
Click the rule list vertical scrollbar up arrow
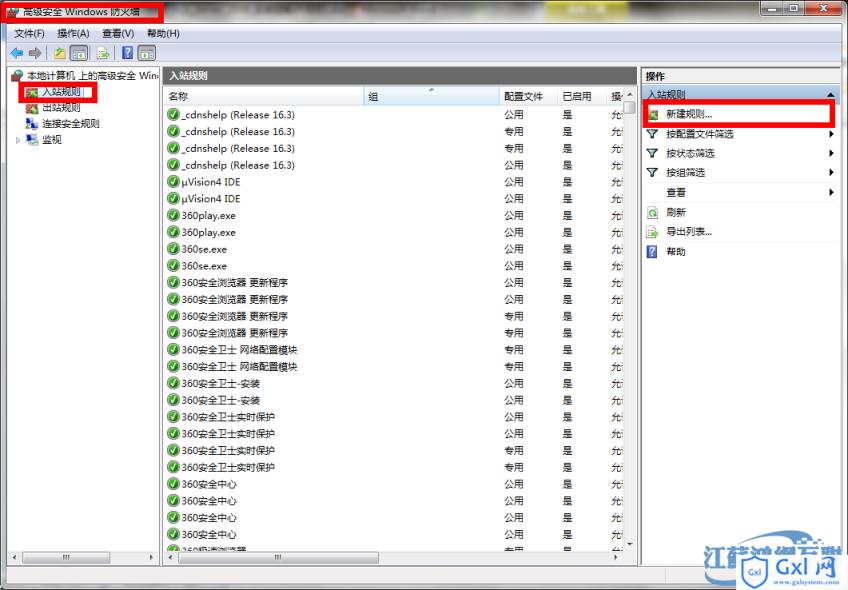pyautogui.click(x=630, y=94)
